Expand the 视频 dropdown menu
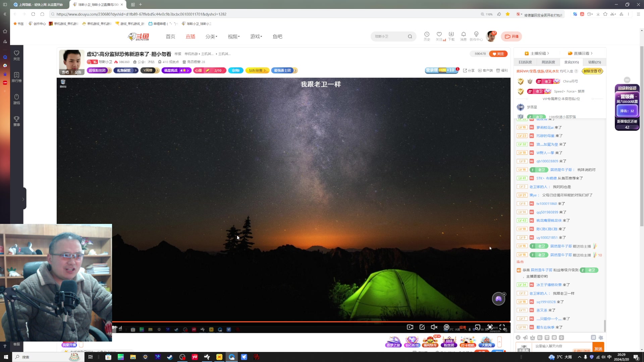Screen dimensions: 644x362 233,37
